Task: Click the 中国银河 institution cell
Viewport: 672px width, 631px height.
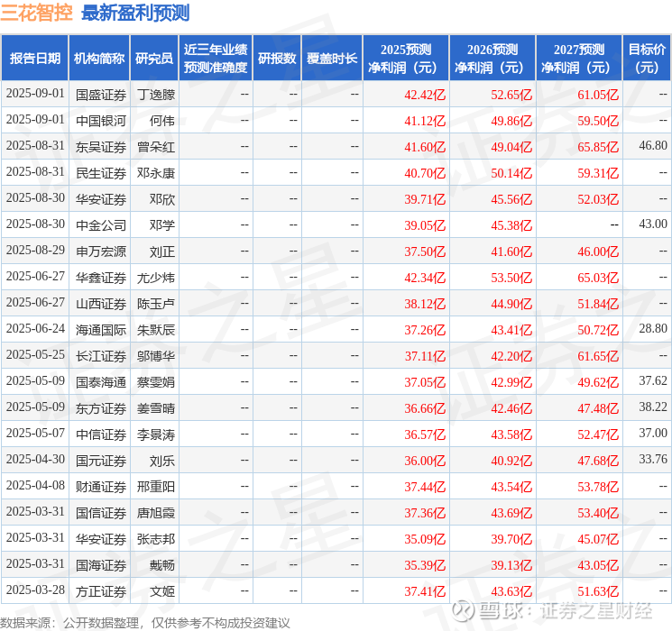Action: [x=101, y=121]
